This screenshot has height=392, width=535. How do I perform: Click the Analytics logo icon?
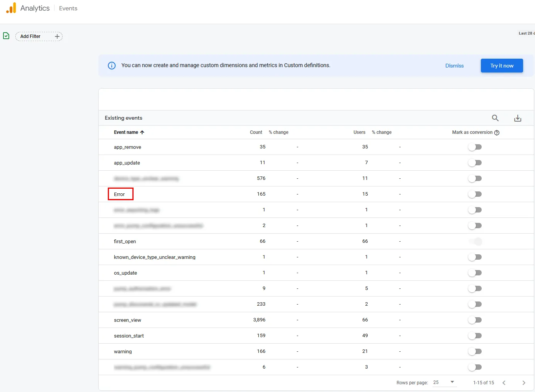point(11,8)
